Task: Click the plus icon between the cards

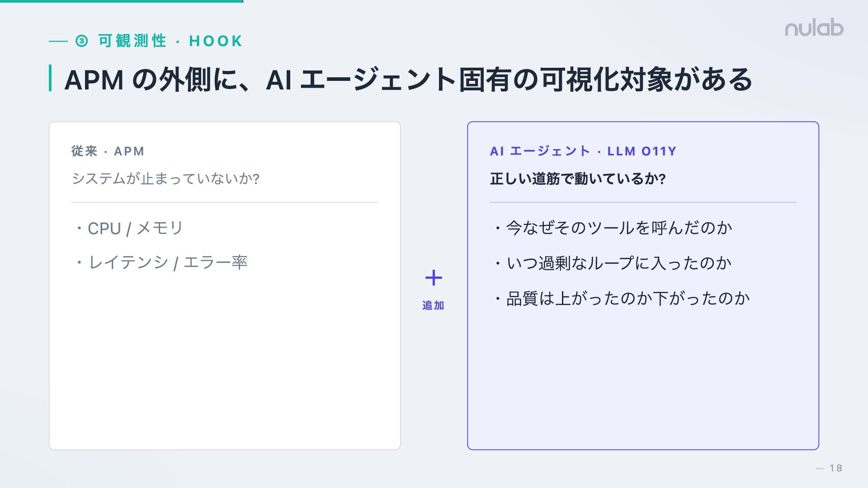Action: coord(434,278)
